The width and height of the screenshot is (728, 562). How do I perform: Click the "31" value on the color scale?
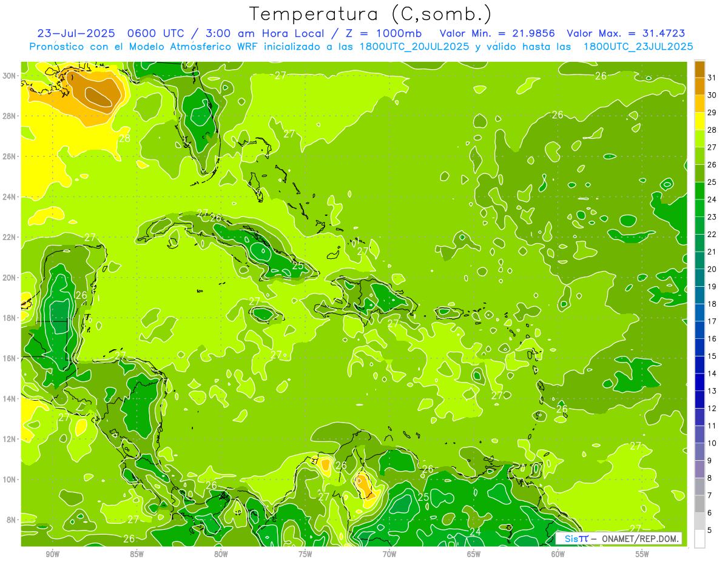click(712, 78)
